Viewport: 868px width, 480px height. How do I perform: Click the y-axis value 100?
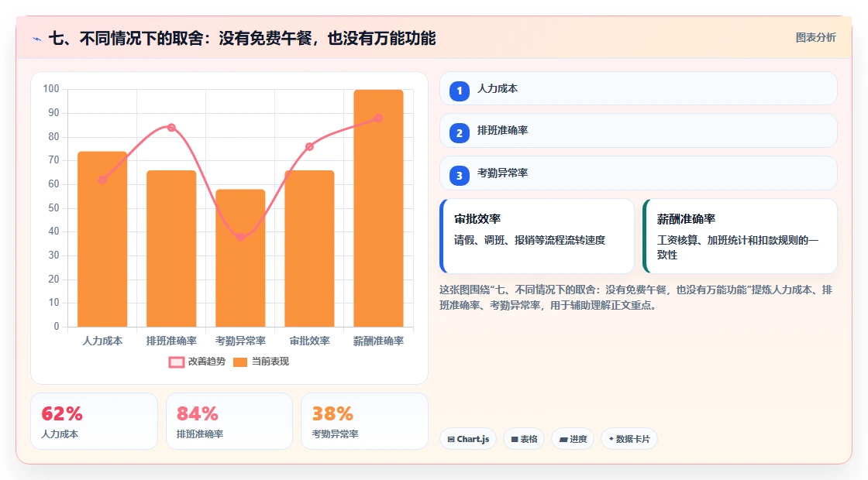click(x=51, y=89)
